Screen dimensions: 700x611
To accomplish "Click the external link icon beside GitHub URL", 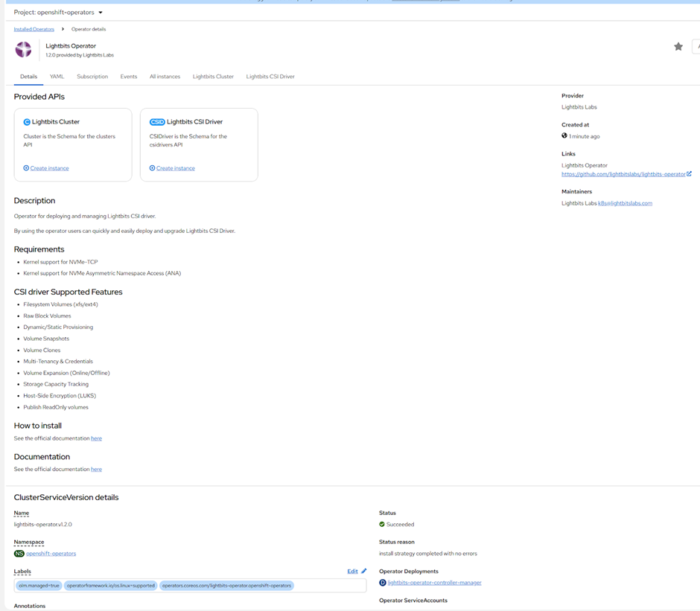I will pyautogui.click(x=689, y=174).
